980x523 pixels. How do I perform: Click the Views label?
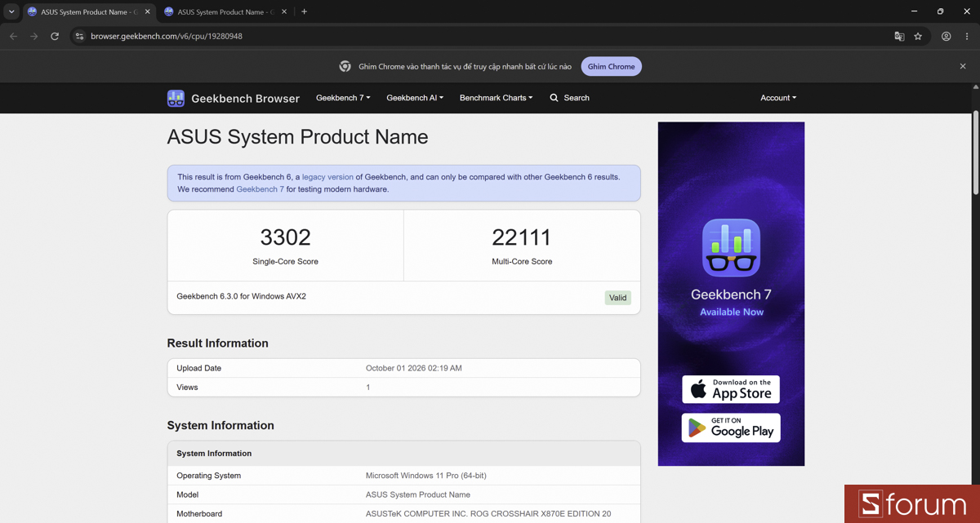[187, 387]
